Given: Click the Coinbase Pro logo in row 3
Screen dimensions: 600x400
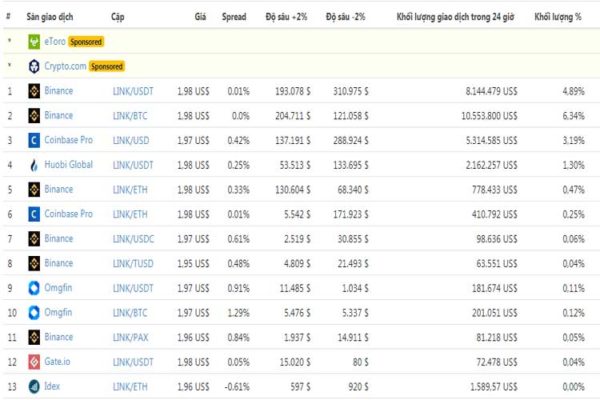Looking at the screenshot, I should coord(34,140).
